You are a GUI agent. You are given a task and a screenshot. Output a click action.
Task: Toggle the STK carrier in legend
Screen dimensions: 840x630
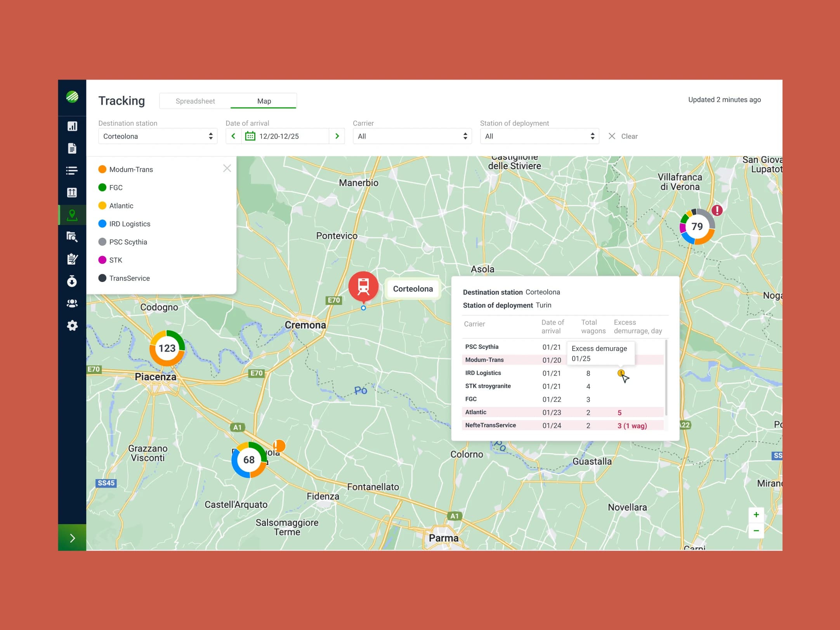click(111, 260)
